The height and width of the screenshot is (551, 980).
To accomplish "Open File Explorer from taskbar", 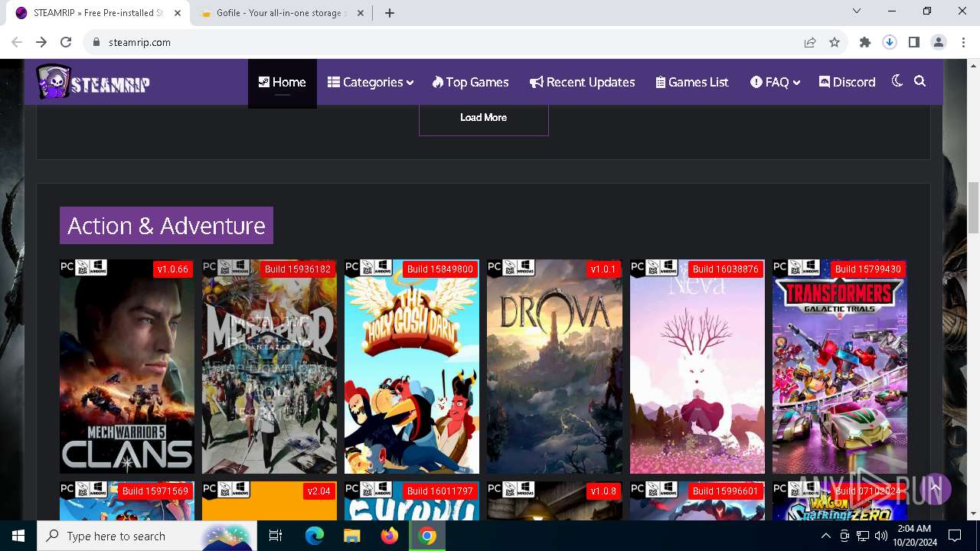I will pyautogui.click(x=351, y=536).
